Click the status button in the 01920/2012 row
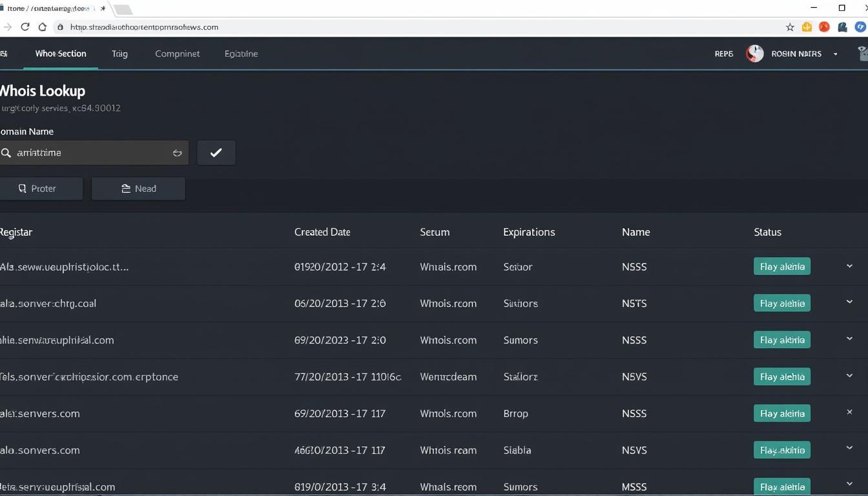Screen dimensions: 868x496 pyautogui.click(x=782, y=267)
